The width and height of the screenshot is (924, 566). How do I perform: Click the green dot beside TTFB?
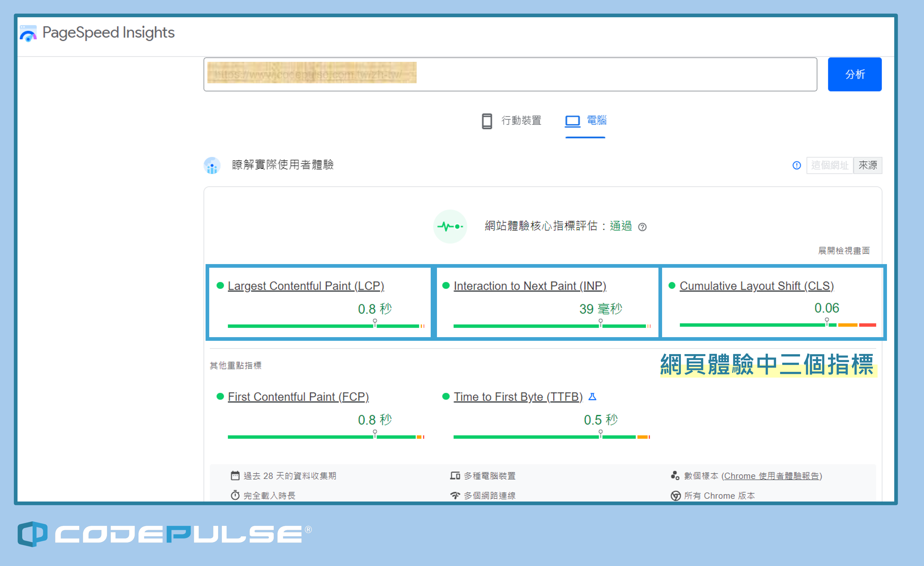pos(446,396)
